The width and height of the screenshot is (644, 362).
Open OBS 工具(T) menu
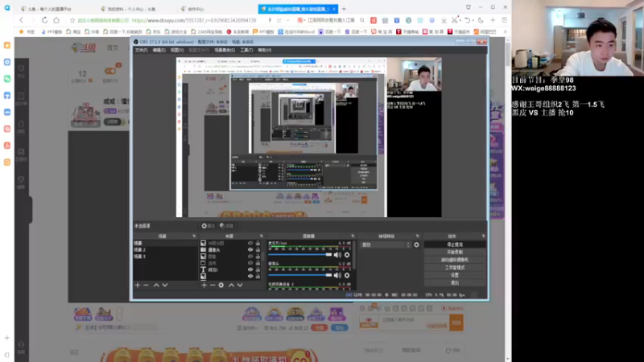pos(246,50)
